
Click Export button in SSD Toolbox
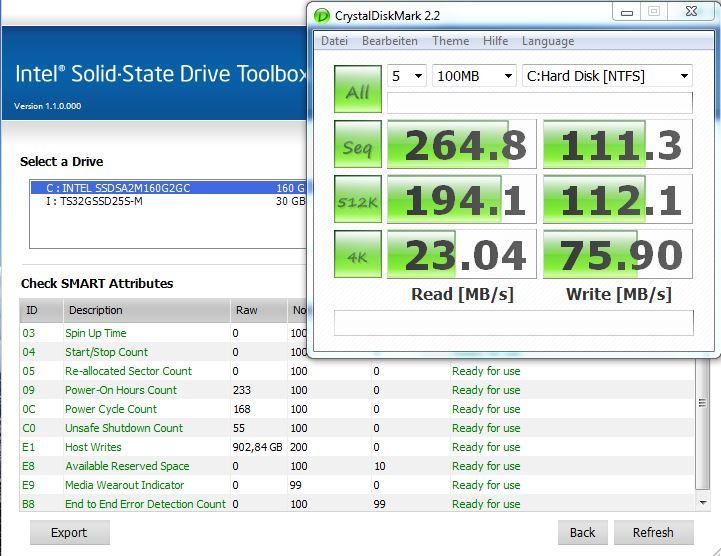(69, 533)
